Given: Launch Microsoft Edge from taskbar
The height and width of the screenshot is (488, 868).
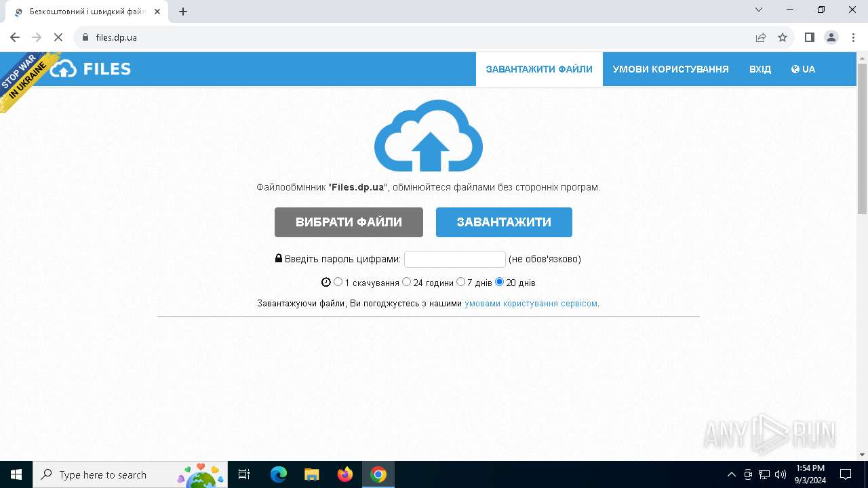Looking at the screenshot, I should [x=279, y=474].
